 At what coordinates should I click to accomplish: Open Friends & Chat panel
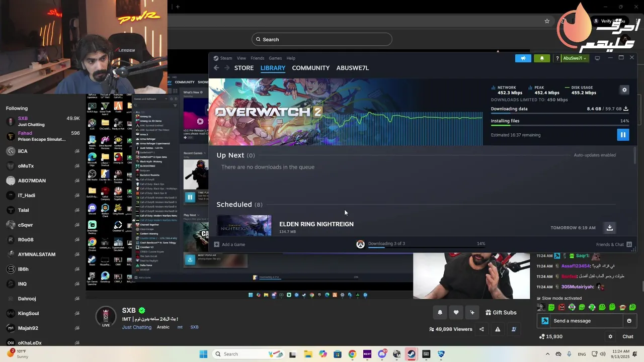[613, 244]
